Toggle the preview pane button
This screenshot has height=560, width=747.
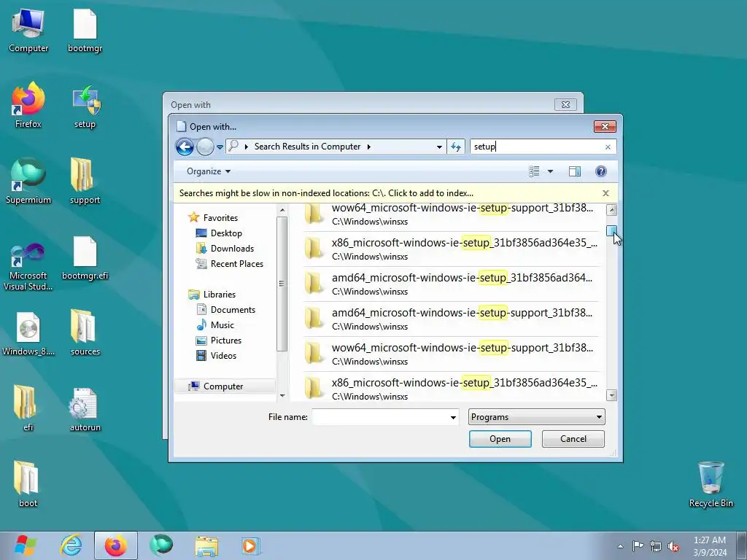tap(575, 171)
